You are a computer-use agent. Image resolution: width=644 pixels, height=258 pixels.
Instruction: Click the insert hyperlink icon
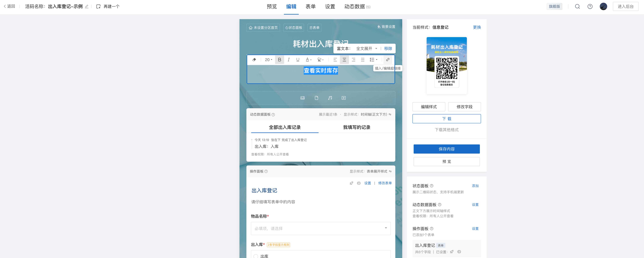pyautogui.click(x=388, y=59)
